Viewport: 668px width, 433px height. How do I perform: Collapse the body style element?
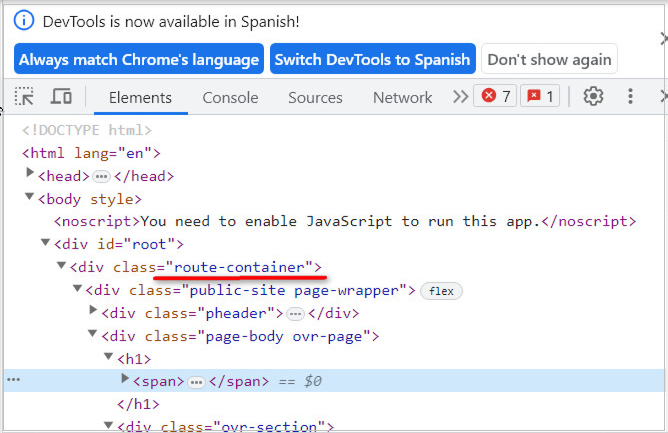tap(29, 198)
